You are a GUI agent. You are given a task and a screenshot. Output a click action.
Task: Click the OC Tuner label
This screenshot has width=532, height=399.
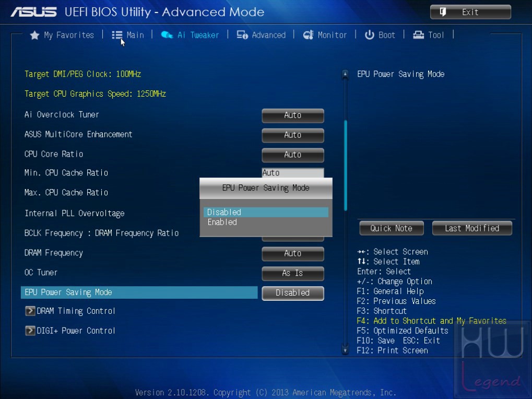(x=41, y=273)
